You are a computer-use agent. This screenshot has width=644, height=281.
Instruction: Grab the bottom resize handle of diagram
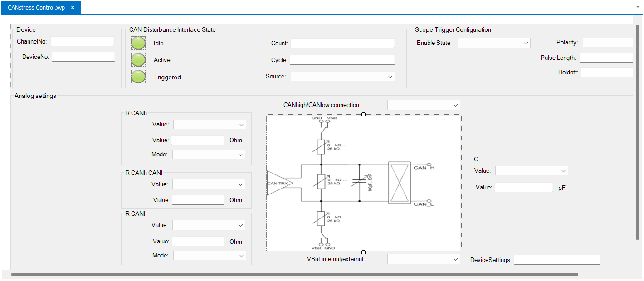[x=363, y=252]
